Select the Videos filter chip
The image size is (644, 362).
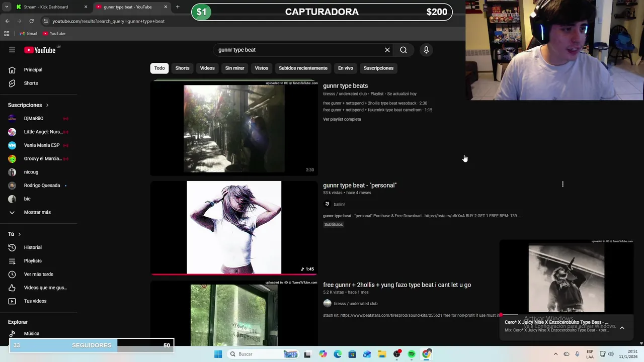[207, 68]
